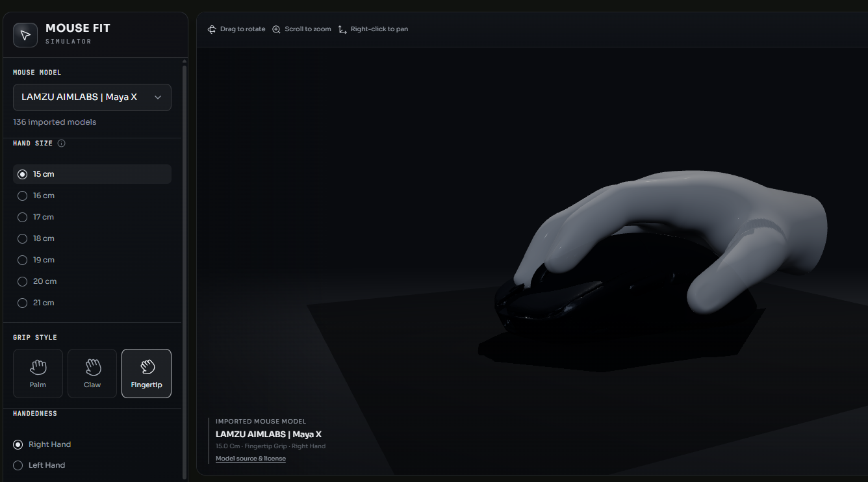Click the '15.0 Cm · Fingertip Grip · Right Hand' summary
This screenshot has width=868, height=482.
click(x=271, y=446)
